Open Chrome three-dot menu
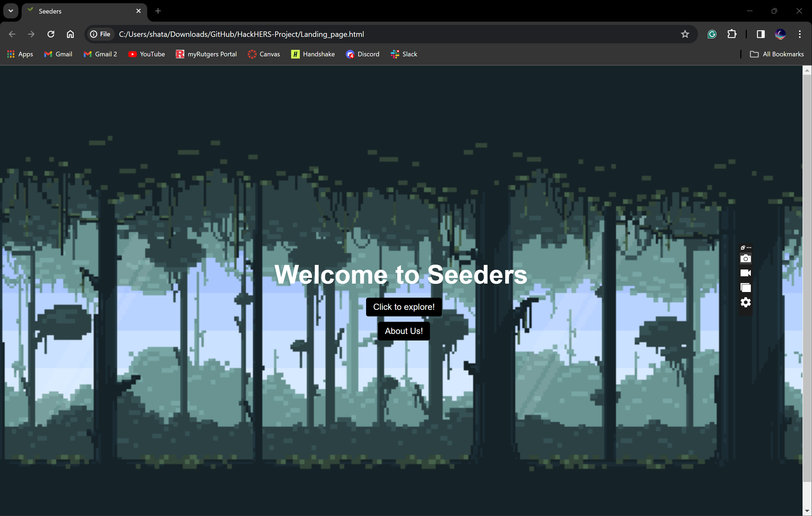 (800, 34)
